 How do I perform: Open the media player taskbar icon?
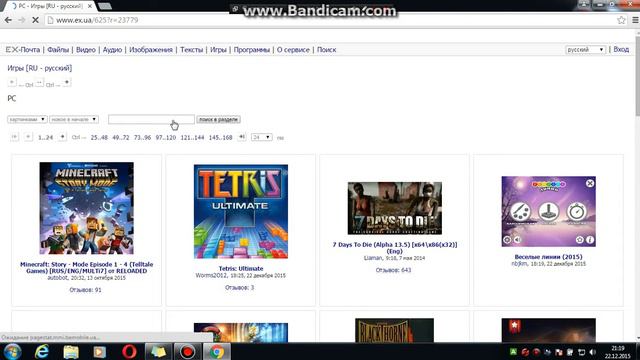click(100, 352)
